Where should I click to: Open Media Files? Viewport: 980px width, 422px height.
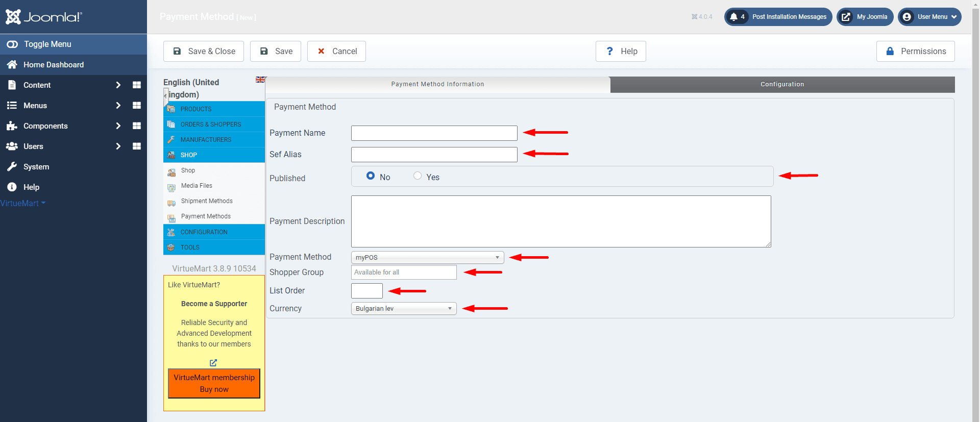pyautogui.click(x=197, y=186)
